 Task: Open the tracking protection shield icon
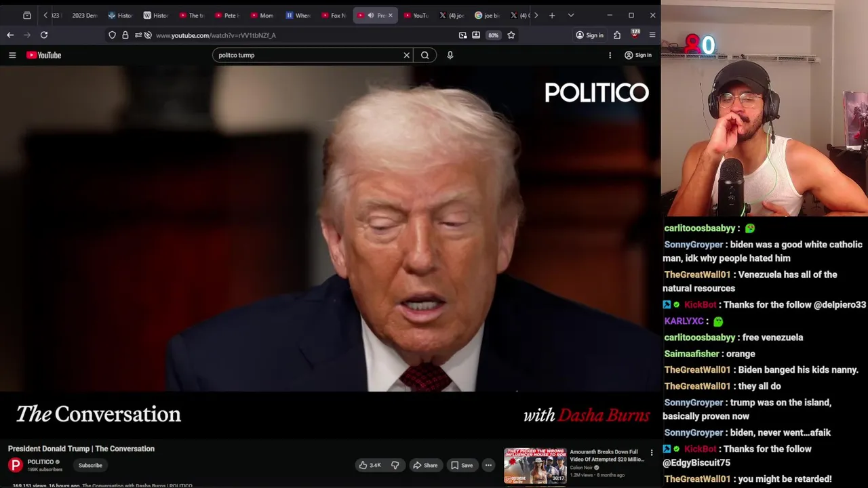point(112,35)
